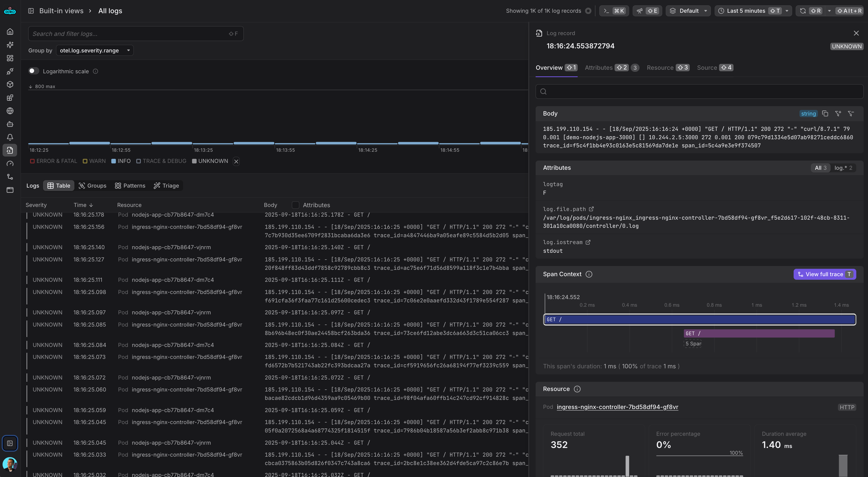Image resolution: width=868 pixels, height=477 pixels.
Task: Select the Table logs view
Action: pos(59,186)
